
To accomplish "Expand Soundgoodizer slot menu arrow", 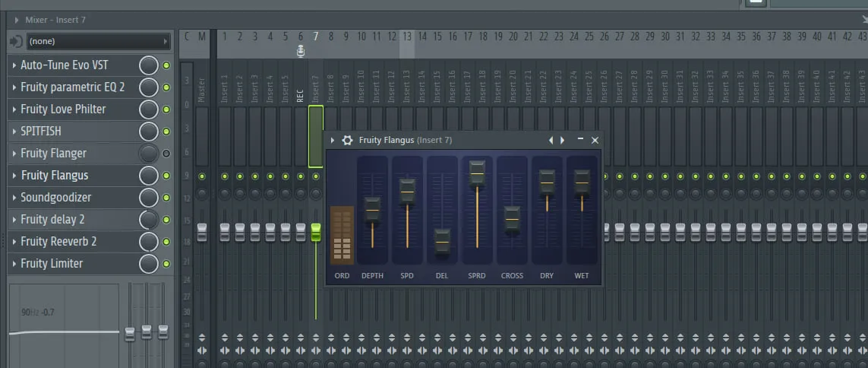I will tap(14, 197).
